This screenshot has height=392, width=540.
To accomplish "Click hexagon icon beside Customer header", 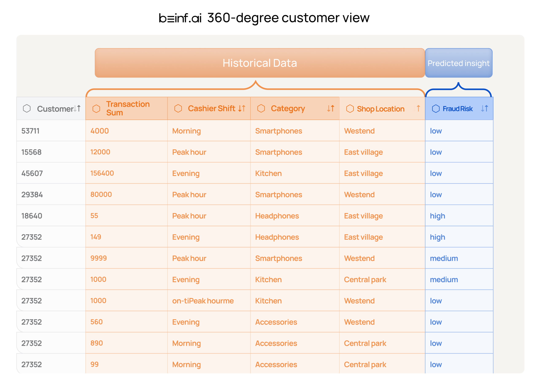I will [27, 109].
